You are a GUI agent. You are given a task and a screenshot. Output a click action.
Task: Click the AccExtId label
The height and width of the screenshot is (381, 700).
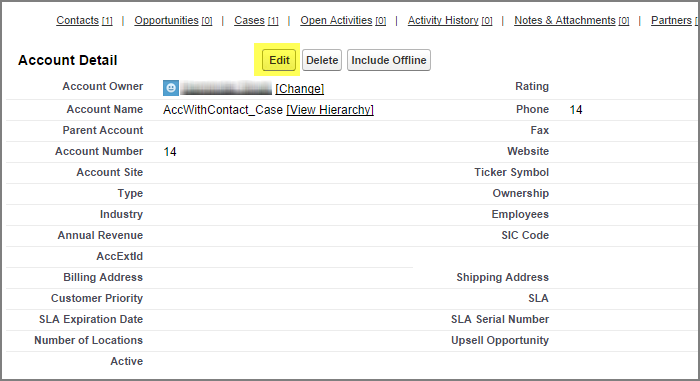point(120,256)
